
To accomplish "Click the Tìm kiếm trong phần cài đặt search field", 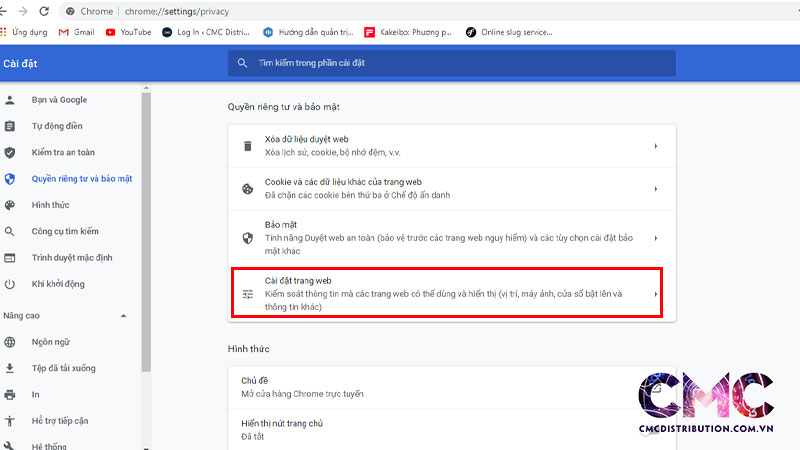I will (452, 63).
